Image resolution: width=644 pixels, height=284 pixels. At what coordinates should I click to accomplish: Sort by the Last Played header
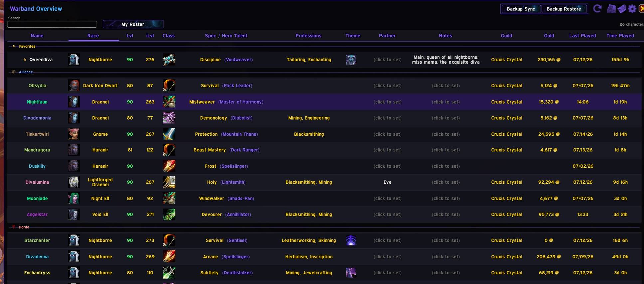[x=582, y=36]
